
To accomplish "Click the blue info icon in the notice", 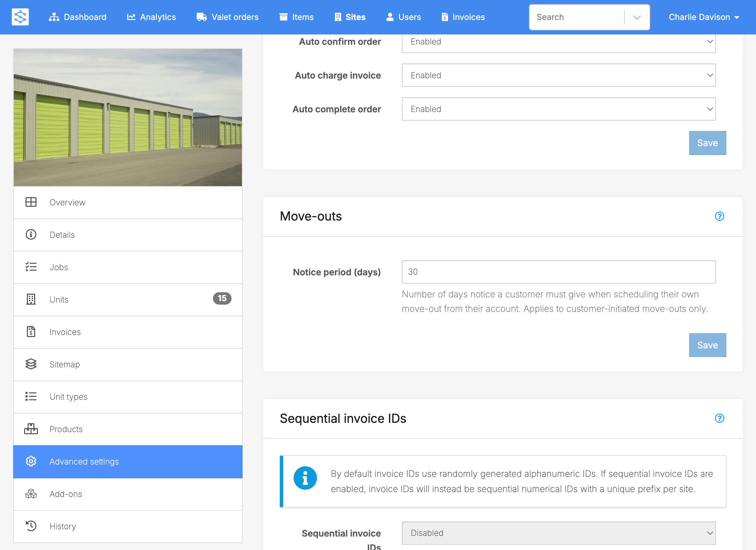I will pos(305,478).
